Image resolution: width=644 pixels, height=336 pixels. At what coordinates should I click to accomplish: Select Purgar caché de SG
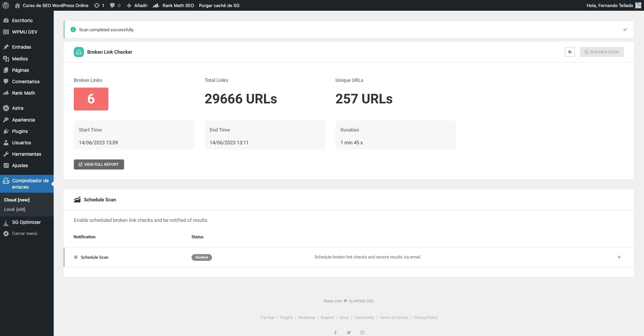[219, 5]
